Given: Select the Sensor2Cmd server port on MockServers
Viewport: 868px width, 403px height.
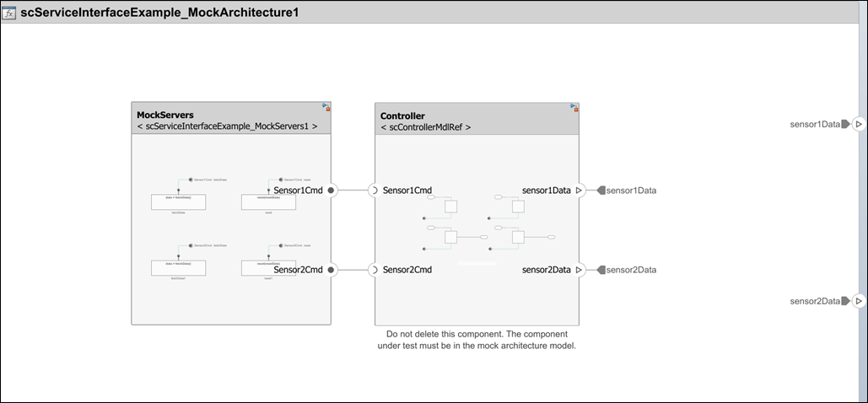Looking at the screenshot, I should [x=332, y=270].
